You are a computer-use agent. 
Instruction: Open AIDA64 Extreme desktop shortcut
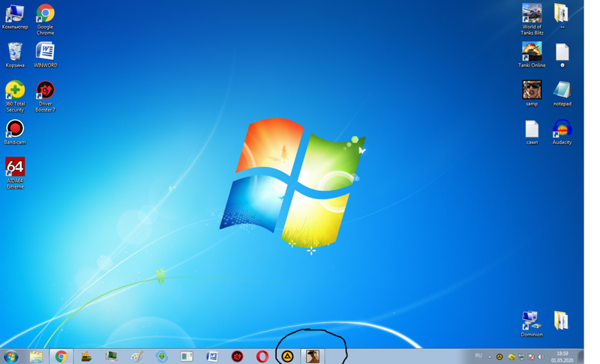pos(15,173)
